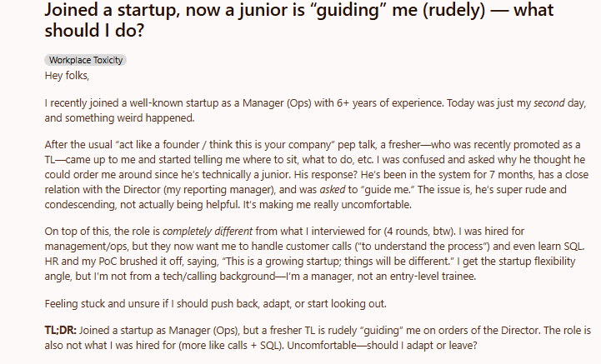Click the Workplace Toxicity flair tag
The height and width of the screenshot is (364, 601).
(x=85, y=60)
